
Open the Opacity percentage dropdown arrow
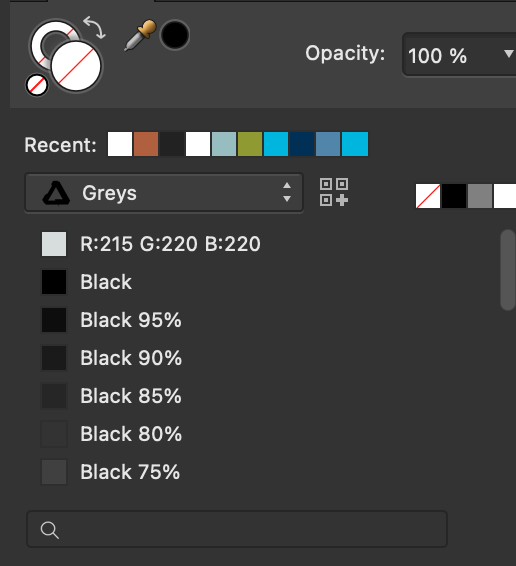tap(509, 54)
